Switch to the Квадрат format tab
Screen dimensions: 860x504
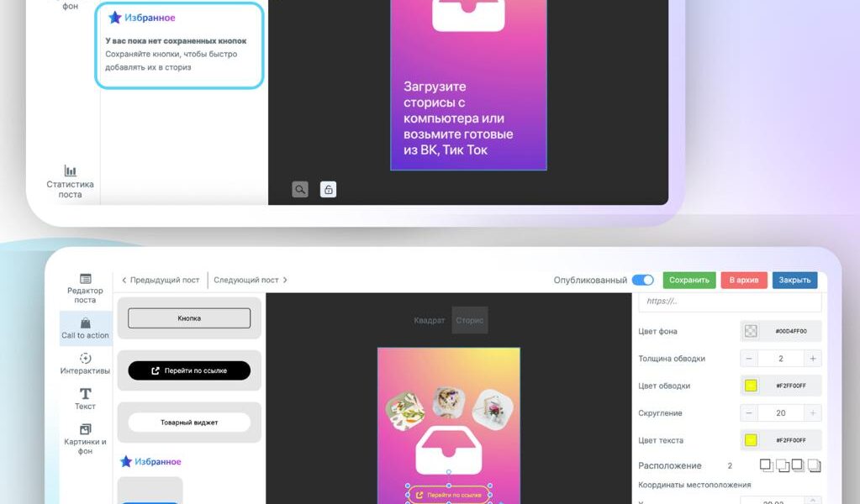[x=429, y=321]
